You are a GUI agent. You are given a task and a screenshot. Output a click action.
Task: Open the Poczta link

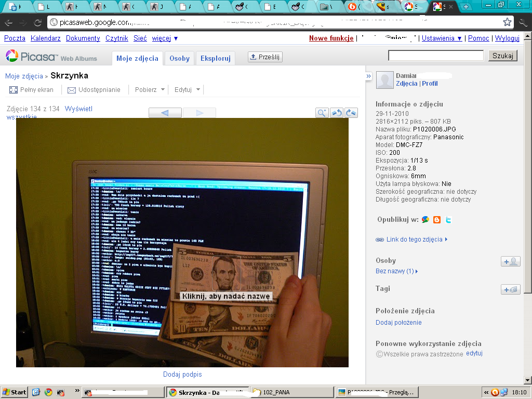pos(15,38)
